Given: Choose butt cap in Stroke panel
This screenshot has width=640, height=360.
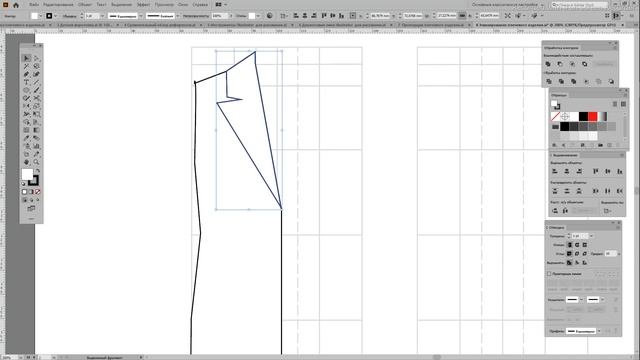Looking at the screenshot, I should click(x=569, y=245).
